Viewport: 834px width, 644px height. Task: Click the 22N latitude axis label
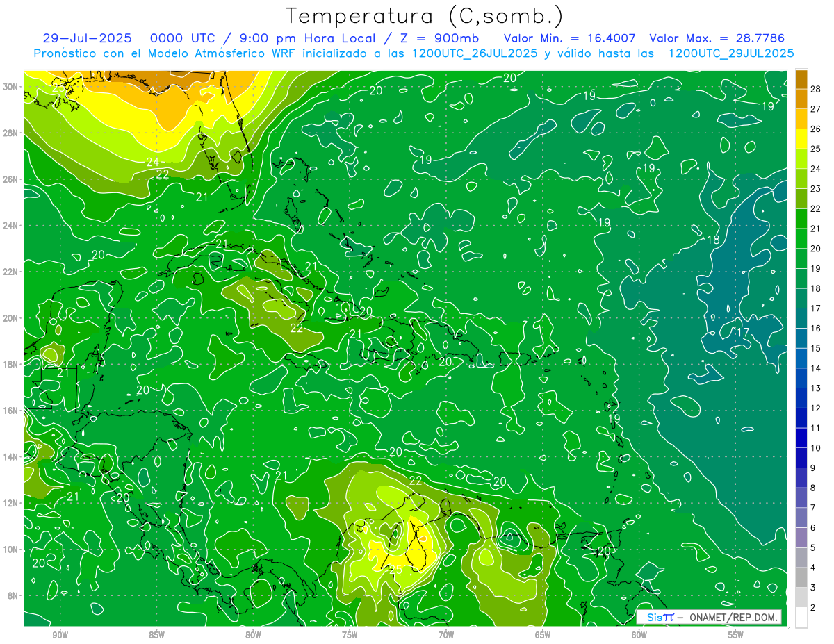[x=11, y=272]
